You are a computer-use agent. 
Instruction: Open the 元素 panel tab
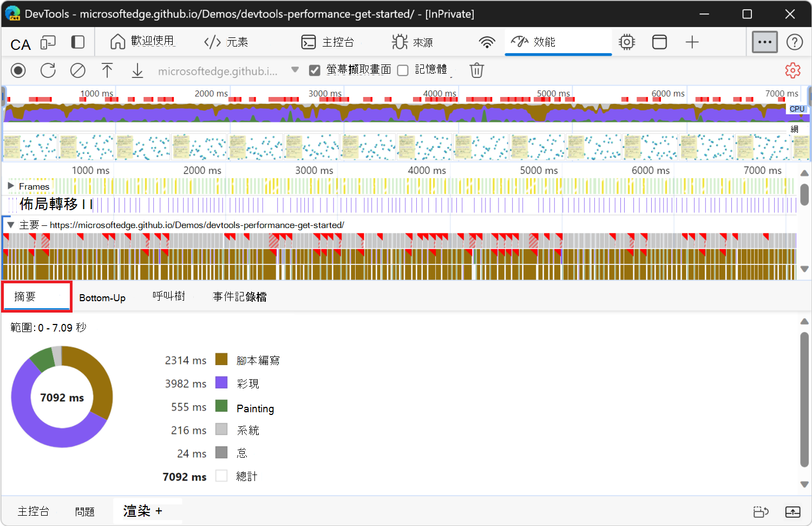[x=226, y=42]
